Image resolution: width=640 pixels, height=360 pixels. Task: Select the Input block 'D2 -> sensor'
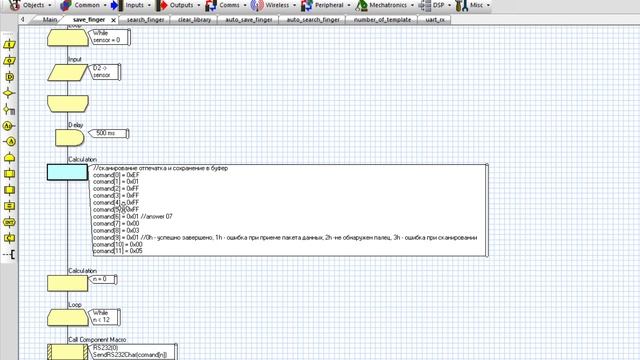pyautogui.click(x=68, y=73)
